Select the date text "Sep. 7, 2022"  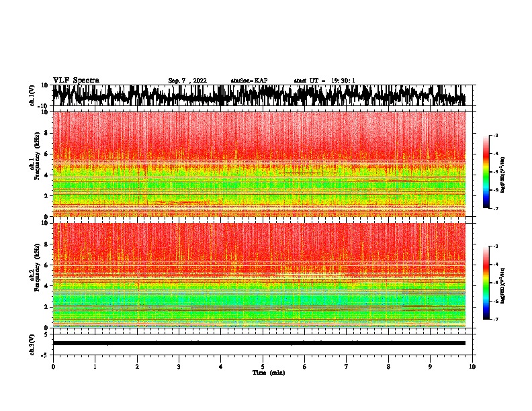[187, 81]
